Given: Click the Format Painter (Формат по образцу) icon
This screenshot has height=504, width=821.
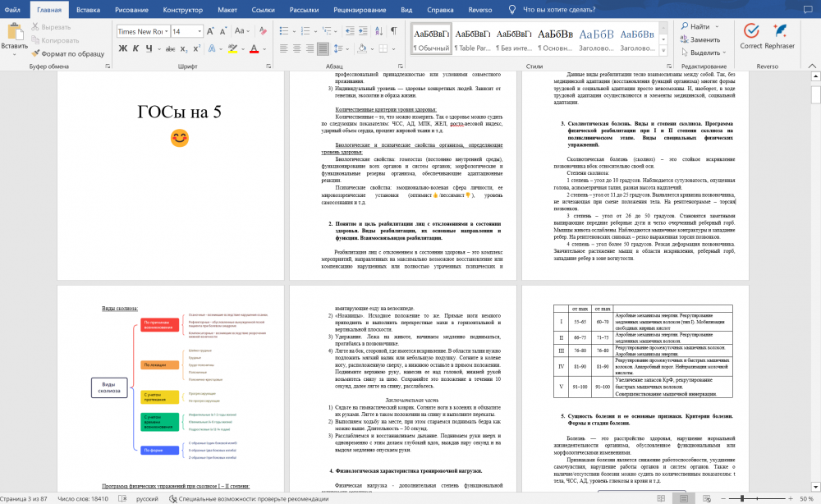Looking at the screenshot, I should tap(35, 53).
